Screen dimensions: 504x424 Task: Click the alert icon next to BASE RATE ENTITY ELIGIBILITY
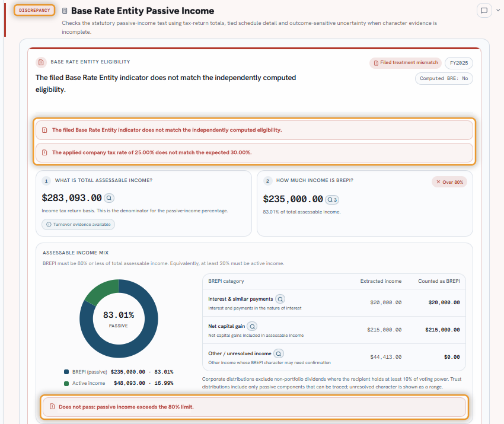[41, 62]
